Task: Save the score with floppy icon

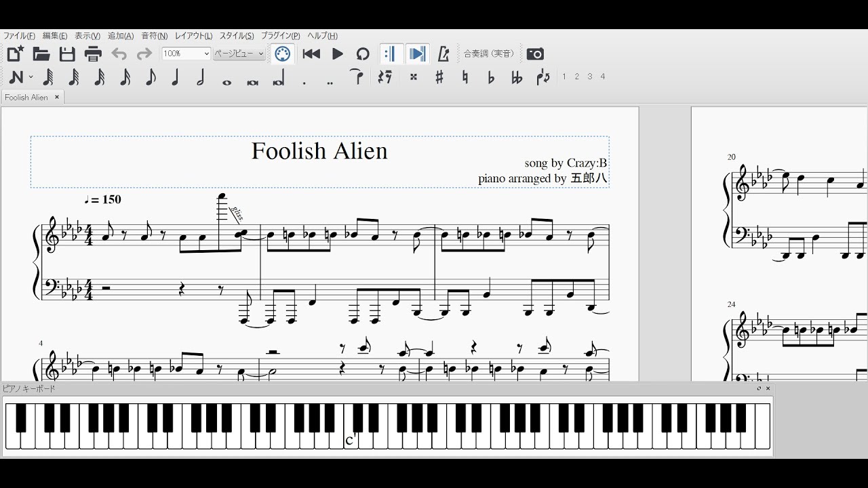Action: (x=67, y=54)
